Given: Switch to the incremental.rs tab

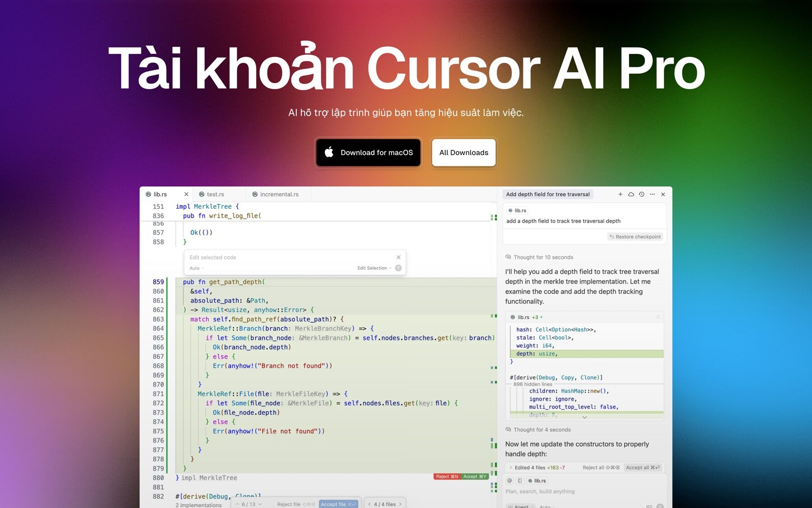Looking at the screenshot, I should tap(279, 194).
